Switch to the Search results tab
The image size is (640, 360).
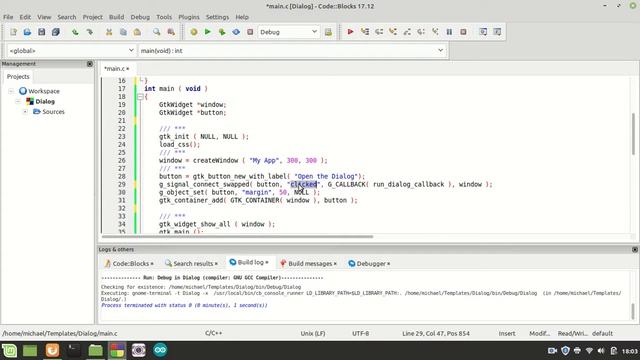pyautogui.click(x=191, y=264)
